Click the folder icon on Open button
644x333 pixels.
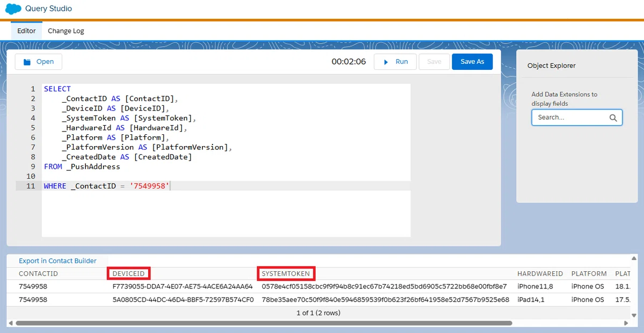click(27, 62)
